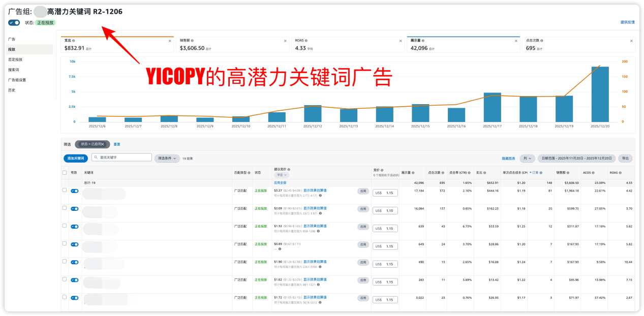Screen dimensions: 644x316
Task: Edit bid field in the 3,022 impressions row
Action: pos(385,300)
